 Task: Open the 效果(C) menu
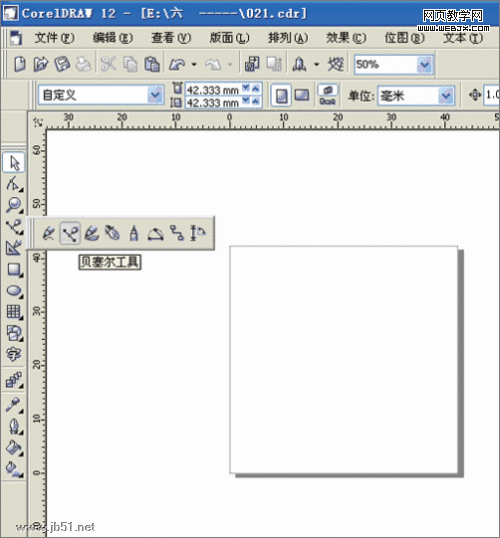[x=346, y=38]
